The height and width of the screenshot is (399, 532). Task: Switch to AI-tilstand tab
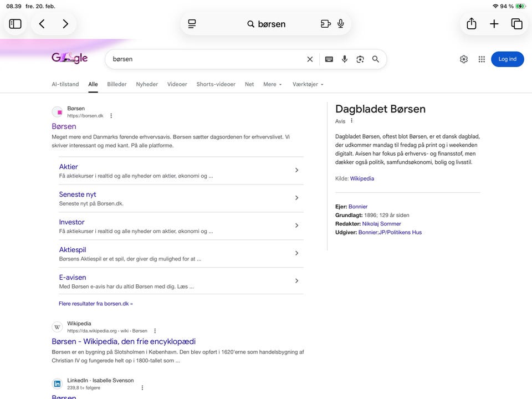pyautogui.click(x=65, y=84)
